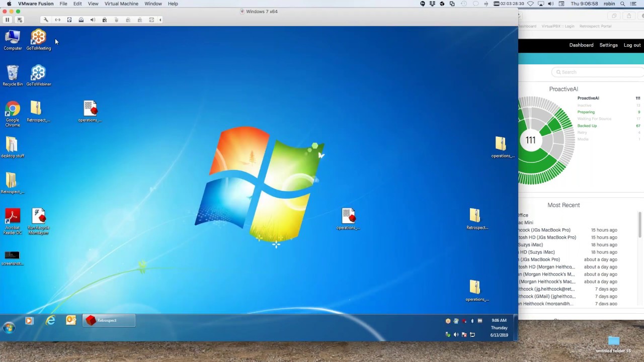Open the 'untitled folder 15' on Mac desktop
This screenshot has width=644, height=362.
click(x=613, y=345)
